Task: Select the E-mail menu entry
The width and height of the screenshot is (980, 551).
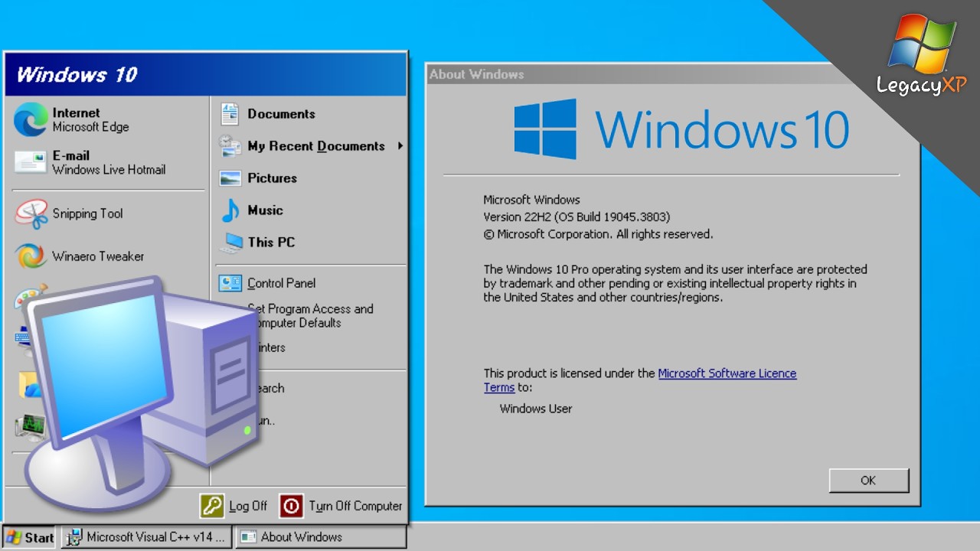Action: pyautogui.click(x=108, y=162)
